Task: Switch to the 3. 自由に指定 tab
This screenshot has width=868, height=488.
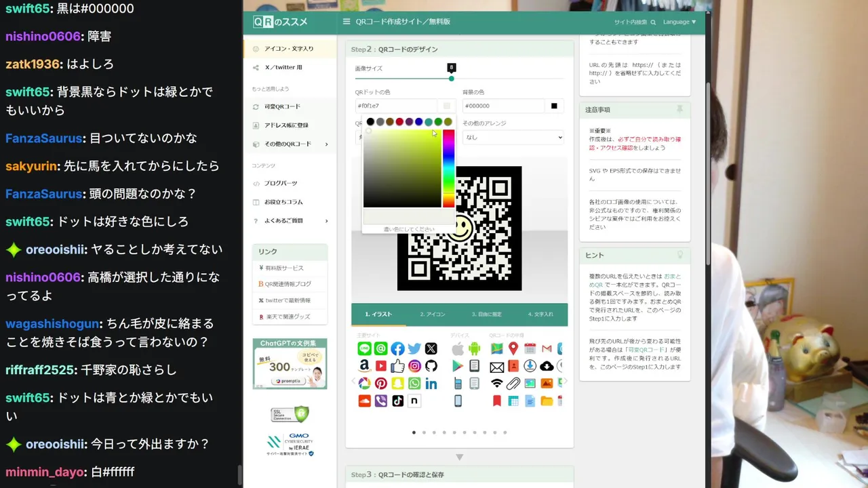Action: point(486,314)
